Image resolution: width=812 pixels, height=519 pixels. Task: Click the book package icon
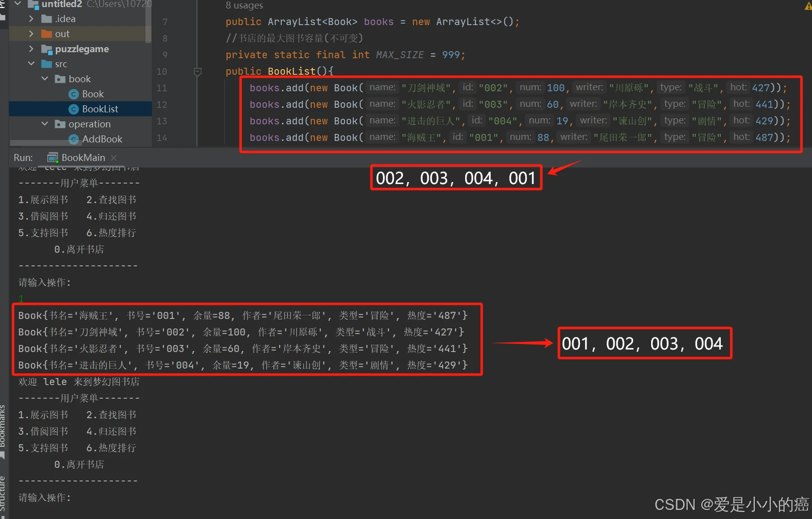(60, 79)
